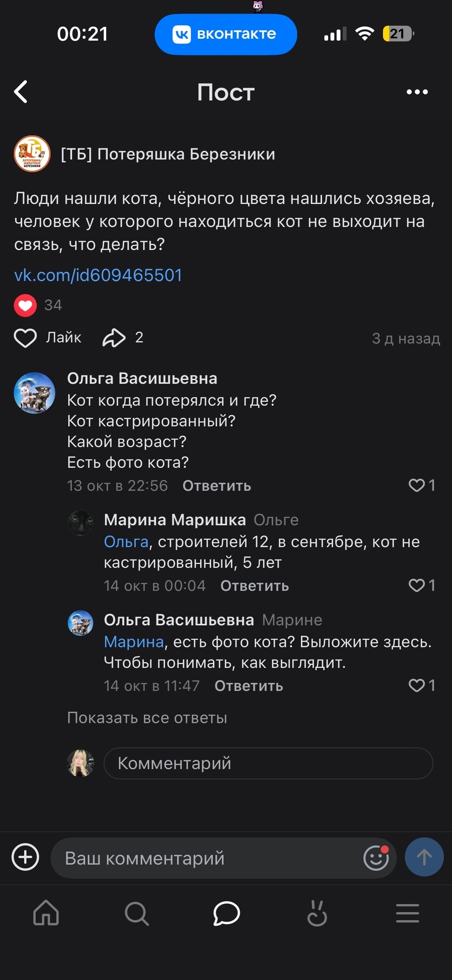The width and height of the screenshot is (452, 980).
Task: Reply to Ольга's 13 окт comment
Action: pyautogui.click(x=216, y=486)
